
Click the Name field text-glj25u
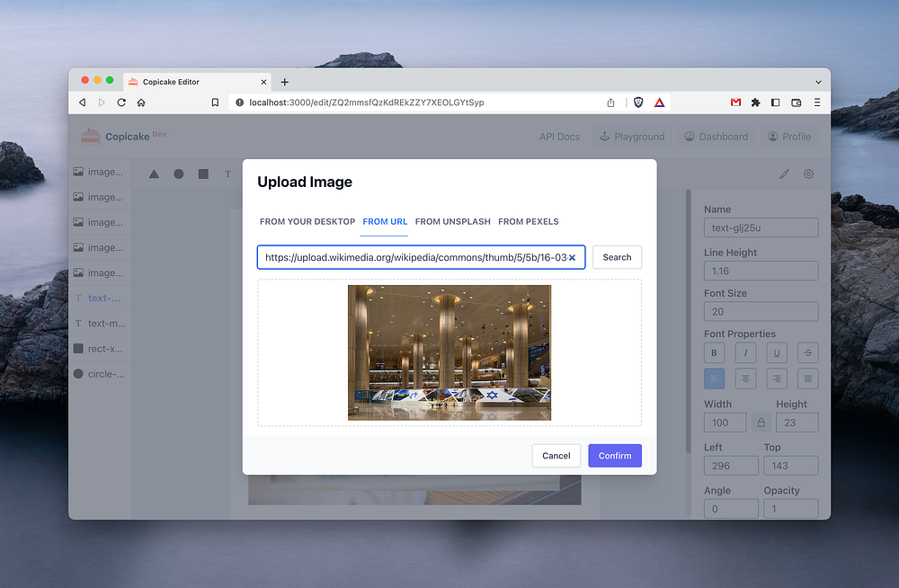(x=761, y=227)
